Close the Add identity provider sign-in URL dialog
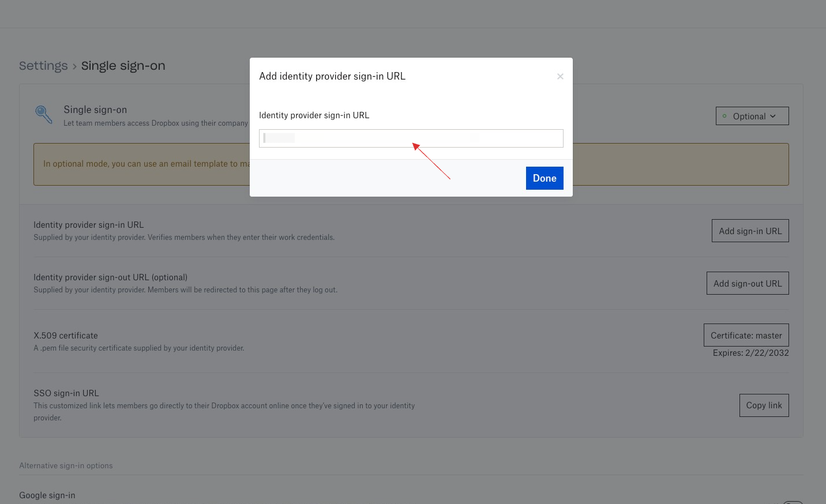 pos(560,77)
